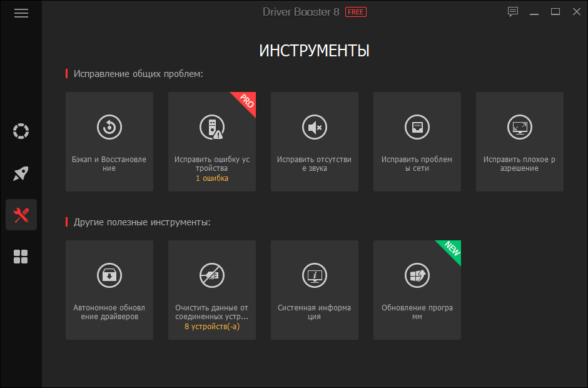Click the red PRO ribbon badge

click(x=246, y=101)
